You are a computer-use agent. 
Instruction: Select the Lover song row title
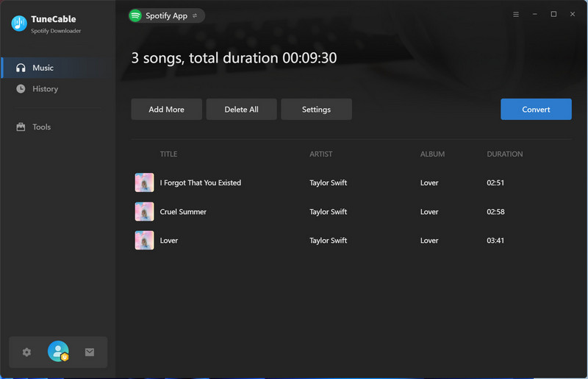click(x=169, y=241)
